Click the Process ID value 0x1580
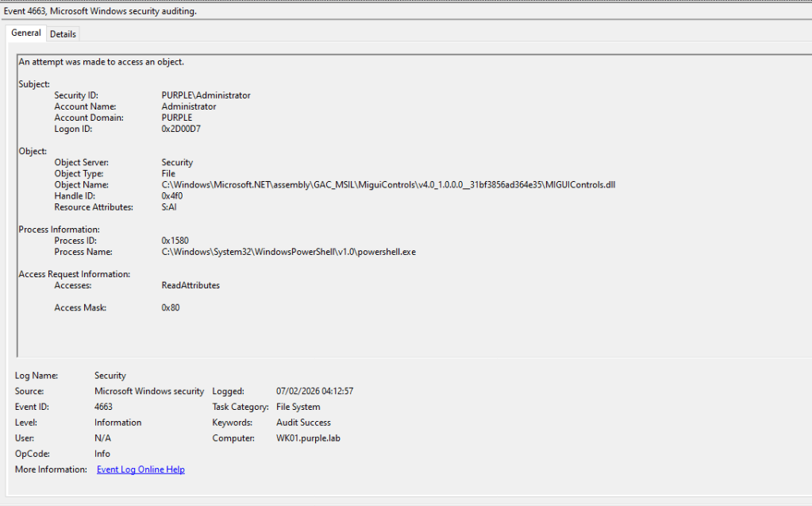 coord(175,241)
